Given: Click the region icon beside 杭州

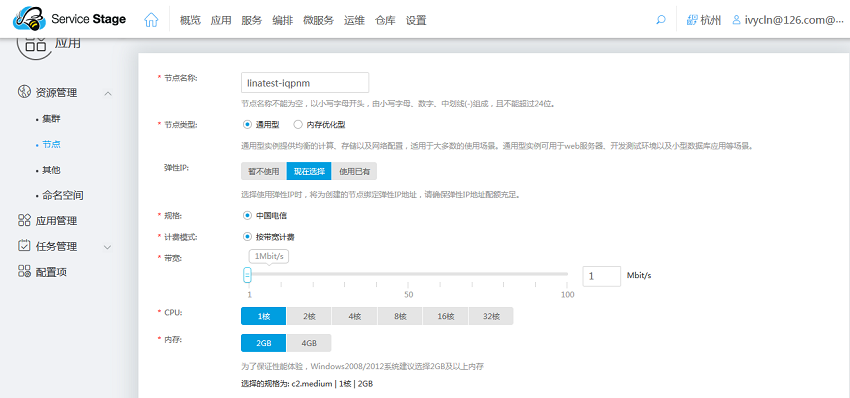Looking at the screenshot, I should pos(692,20).
